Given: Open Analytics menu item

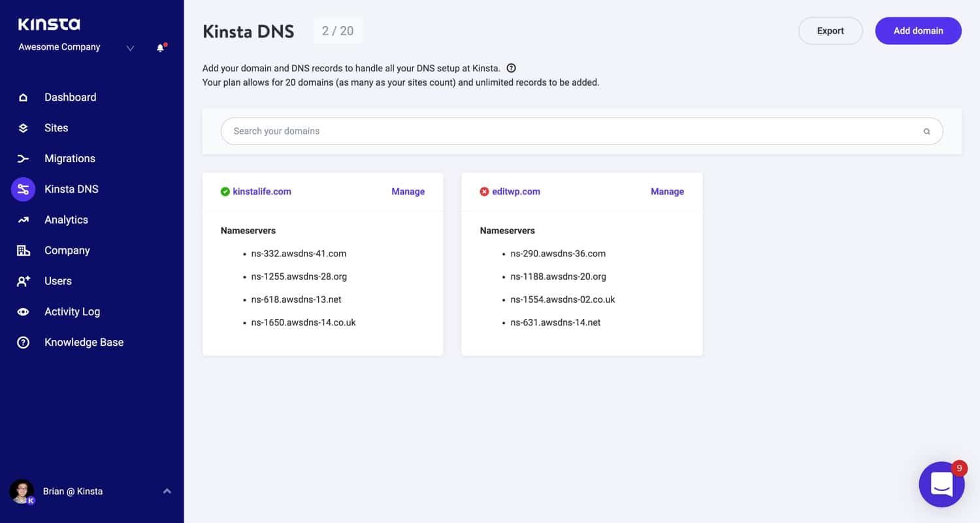Looking at the screenshot, I should (66, 220).
